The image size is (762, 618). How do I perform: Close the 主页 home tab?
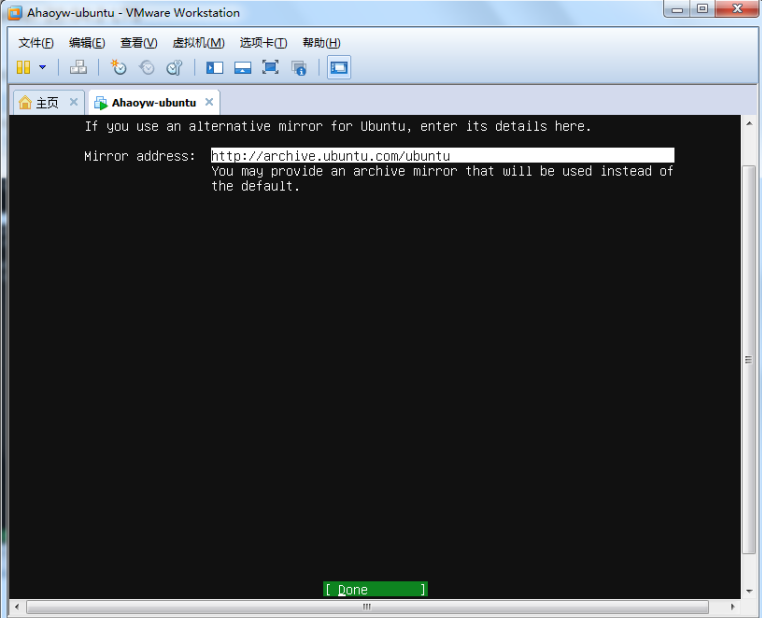pyautogui.click(x=73, y=102)
